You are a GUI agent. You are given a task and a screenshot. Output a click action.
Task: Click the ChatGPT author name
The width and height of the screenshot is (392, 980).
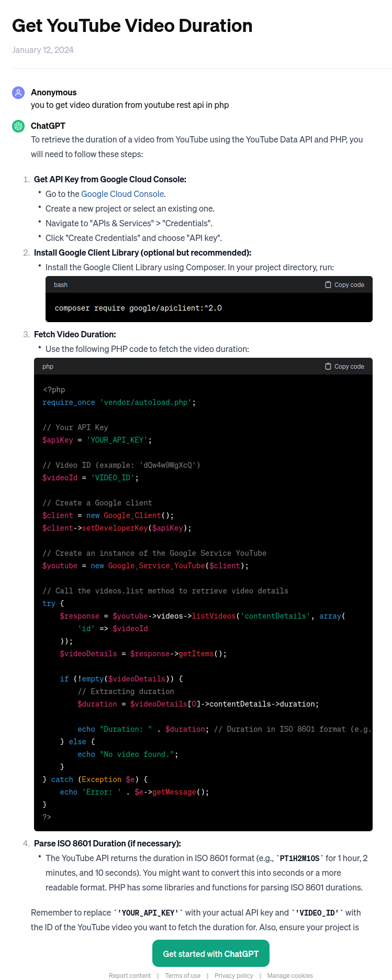pos(48,126)
